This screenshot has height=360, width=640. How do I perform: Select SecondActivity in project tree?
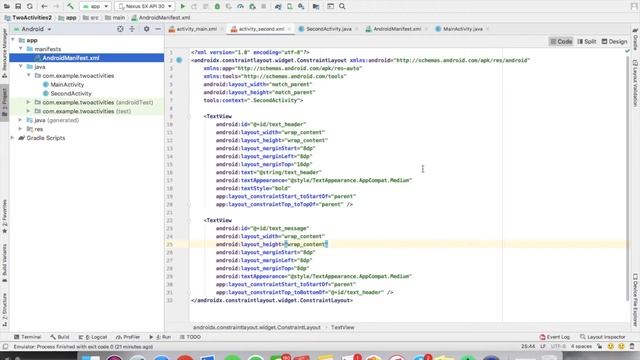tap(71, 93)
